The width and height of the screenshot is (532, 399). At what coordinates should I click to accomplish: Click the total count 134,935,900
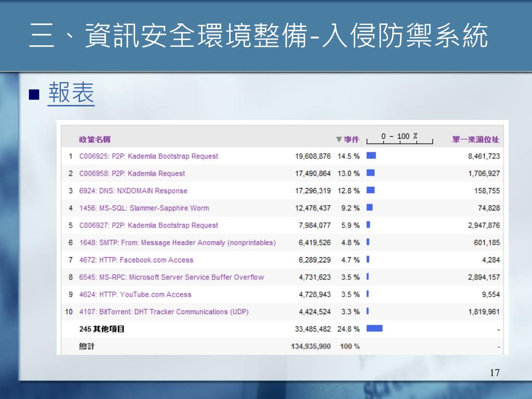point(311,347)
